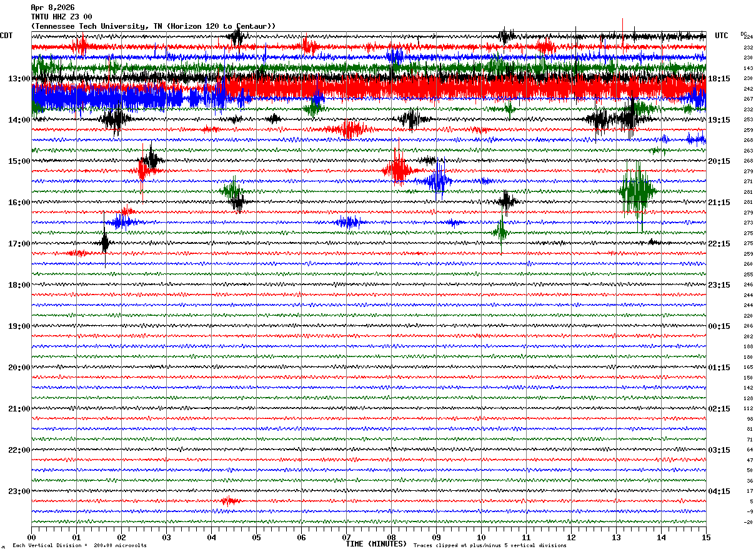Click the 13:00 CDT time label
The width and height of the screenshot is (756, 554).
tap(19, 79)
